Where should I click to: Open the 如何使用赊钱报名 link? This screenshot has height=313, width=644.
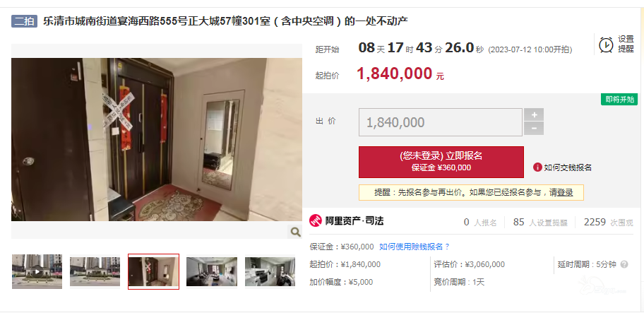point(415,247)
